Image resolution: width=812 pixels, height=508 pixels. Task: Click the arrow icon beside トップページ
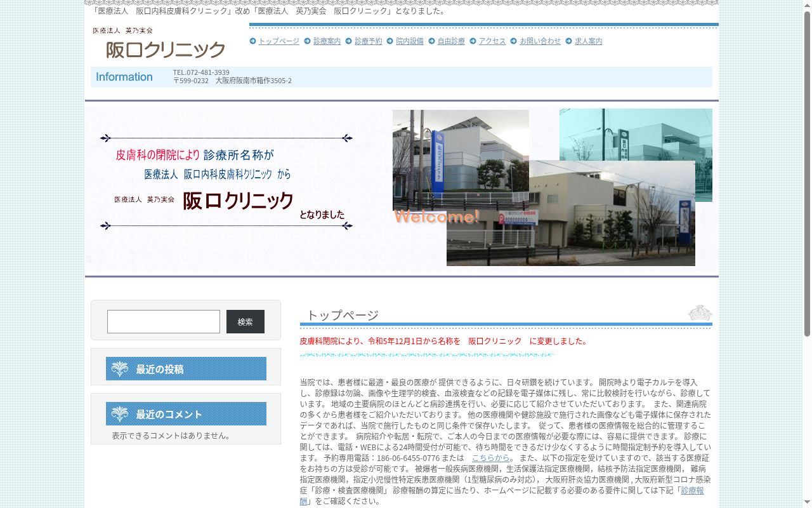252,41
